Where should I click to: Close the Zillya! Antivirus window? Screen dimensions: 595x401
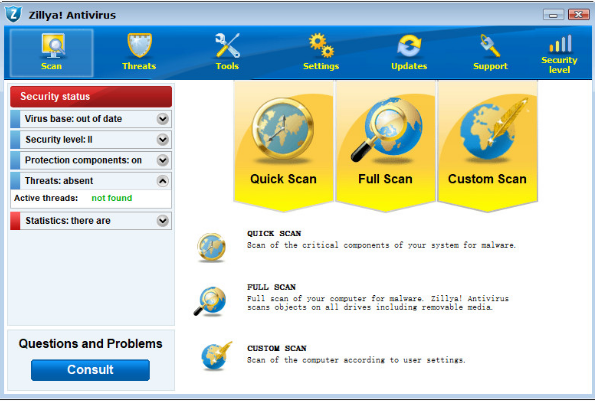click(x=578, y=14)
